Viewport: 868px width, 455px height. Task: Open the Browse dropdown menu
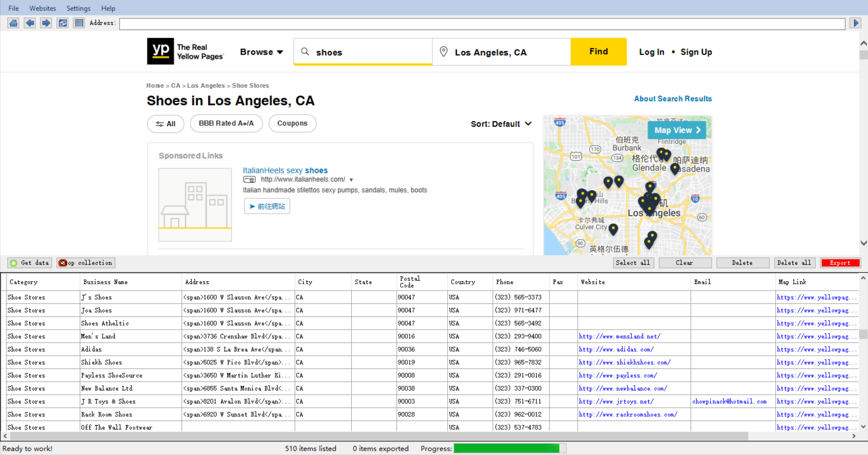(x=262, y=52)
